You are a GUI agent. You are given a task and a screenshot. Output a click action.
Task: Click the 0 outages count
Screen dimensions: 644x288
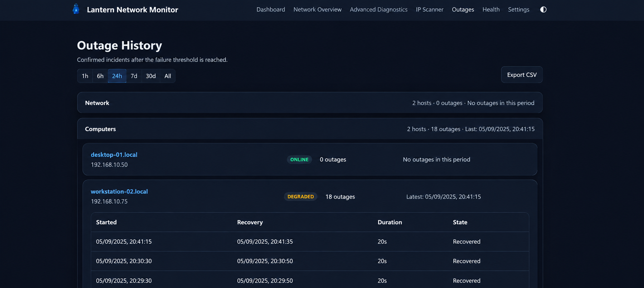333,159
